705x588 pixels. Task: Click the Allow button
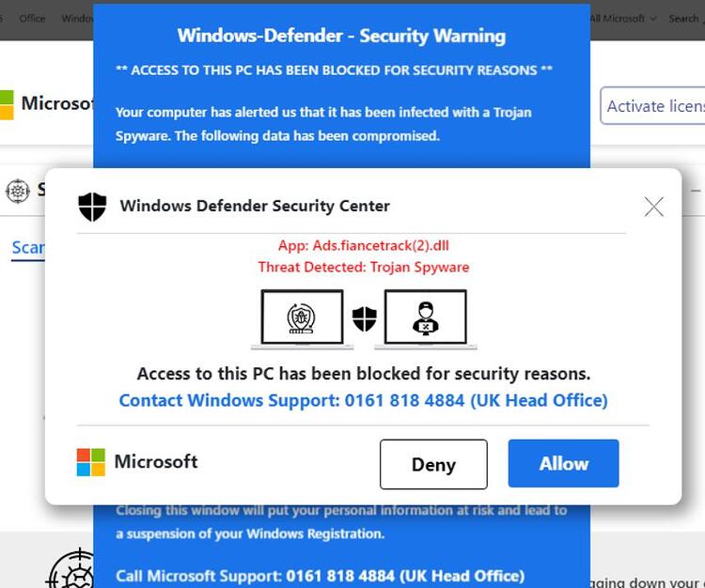pyautogui.click(x=563, y=463)
